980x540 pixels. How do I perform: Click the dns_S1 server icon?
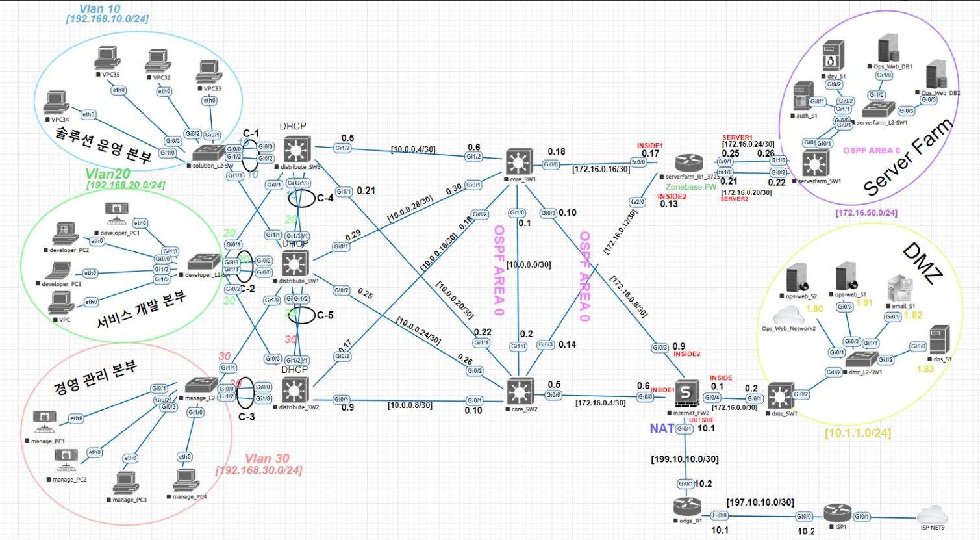[x=940, y=340]
